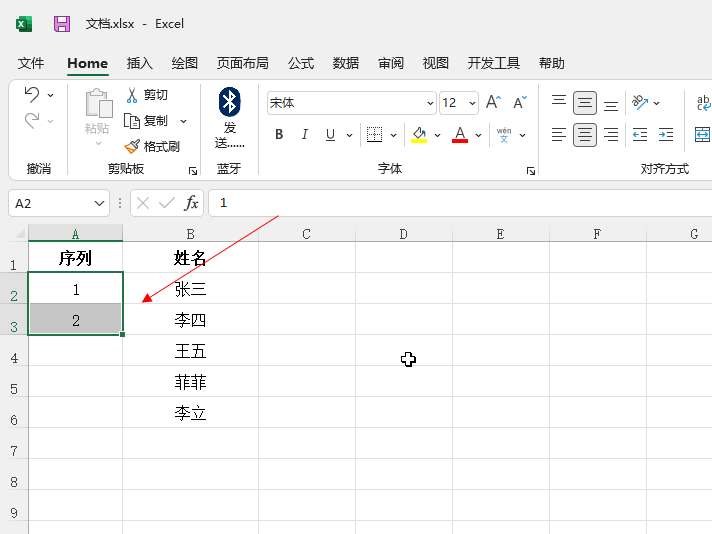Switch to the 审阅 tab

click(391, 63)
